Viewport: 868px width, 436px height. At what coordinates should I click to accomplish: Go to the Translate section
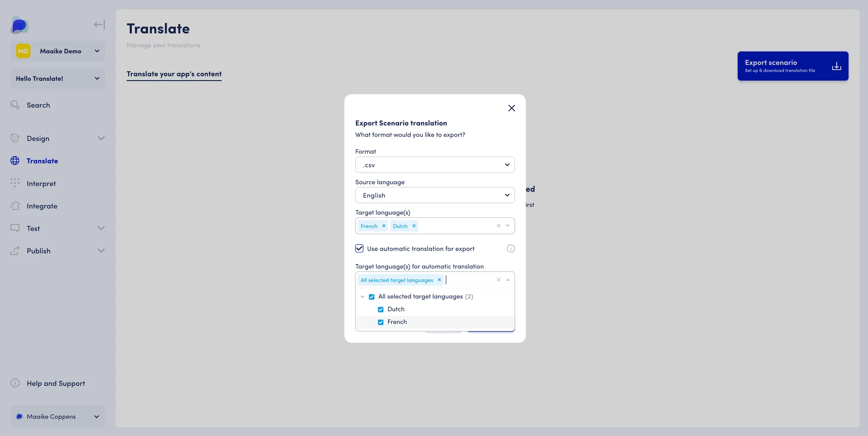tap(42, 161)
